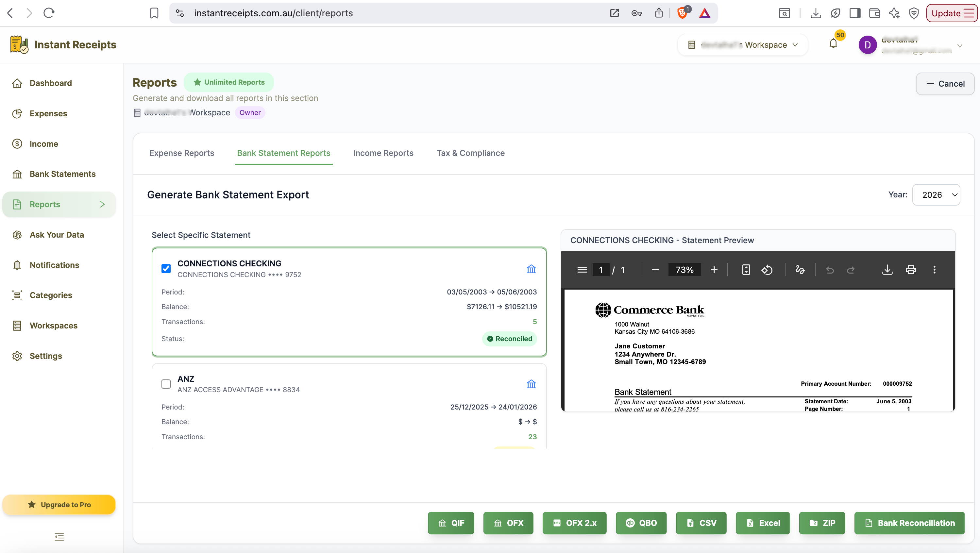Viewport: 980px width, 553px height.
Task: Click the PDF undo arrow icon
Action: [x=830, y=270]
